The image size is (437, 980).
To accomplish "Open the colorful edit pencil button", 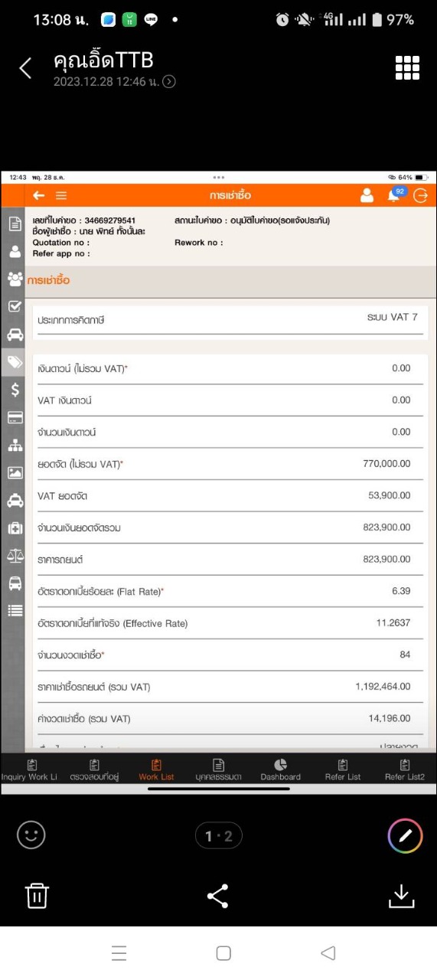I will [406, 836].
